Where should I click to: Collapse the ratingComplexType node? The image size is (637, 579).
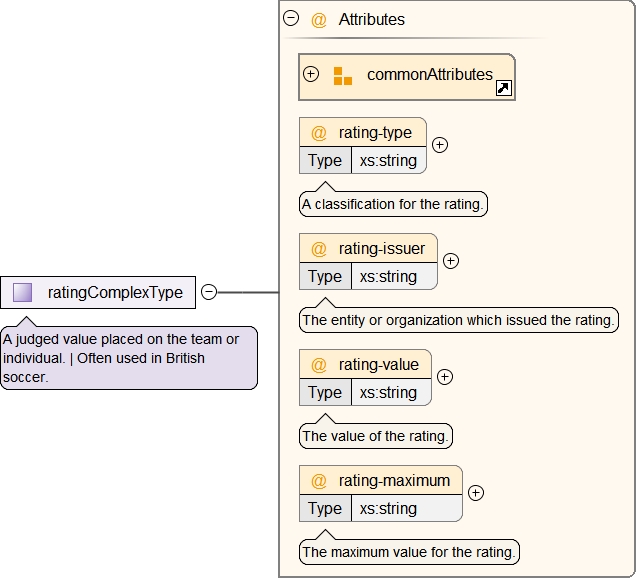point(209,292)
